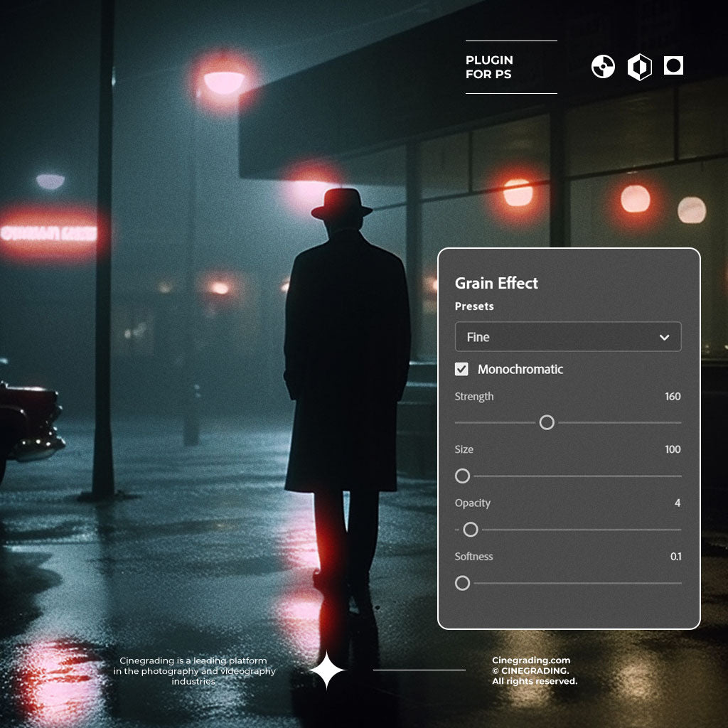728x728 pixels.
Task: Click the chevron arrow in Presets box
Action: [x=664, y=337]
